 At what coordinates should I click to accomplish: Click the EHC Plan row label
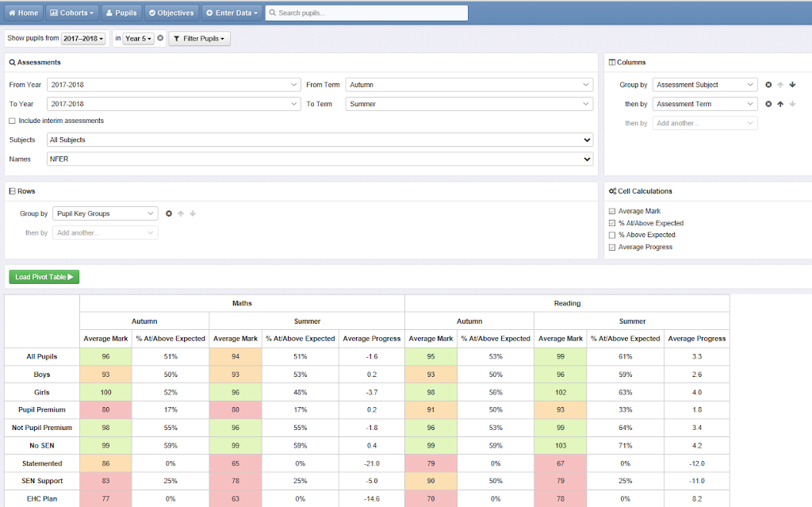(42, 499)
